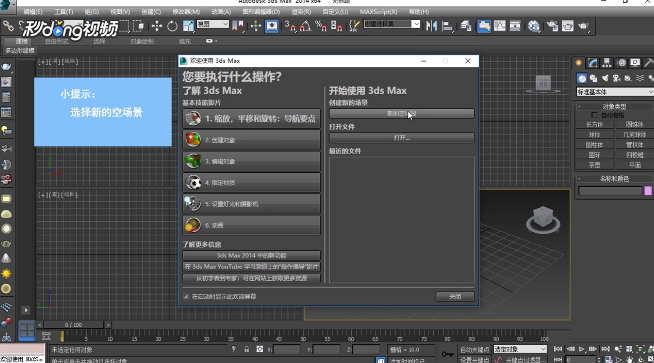The height and width of the screenshot is (363, 654).
Task: Open the Help menu
Action: click(419, 12)
